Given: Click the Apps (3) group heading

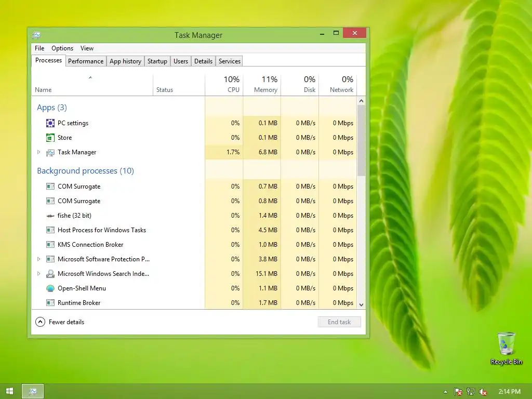Looking at the screenshot, I should coord(52,108).
